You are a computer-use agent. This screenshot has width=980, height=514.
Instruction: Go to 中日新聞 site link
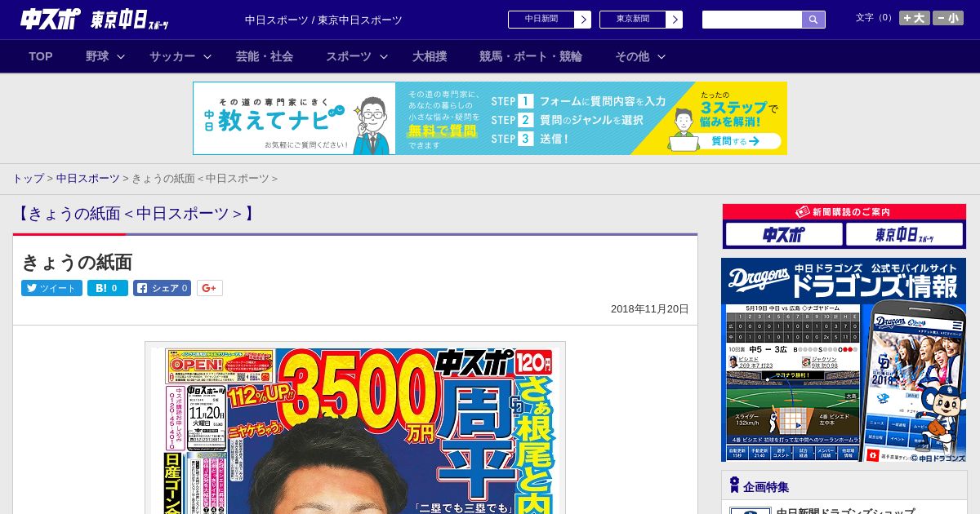(541, 20)
